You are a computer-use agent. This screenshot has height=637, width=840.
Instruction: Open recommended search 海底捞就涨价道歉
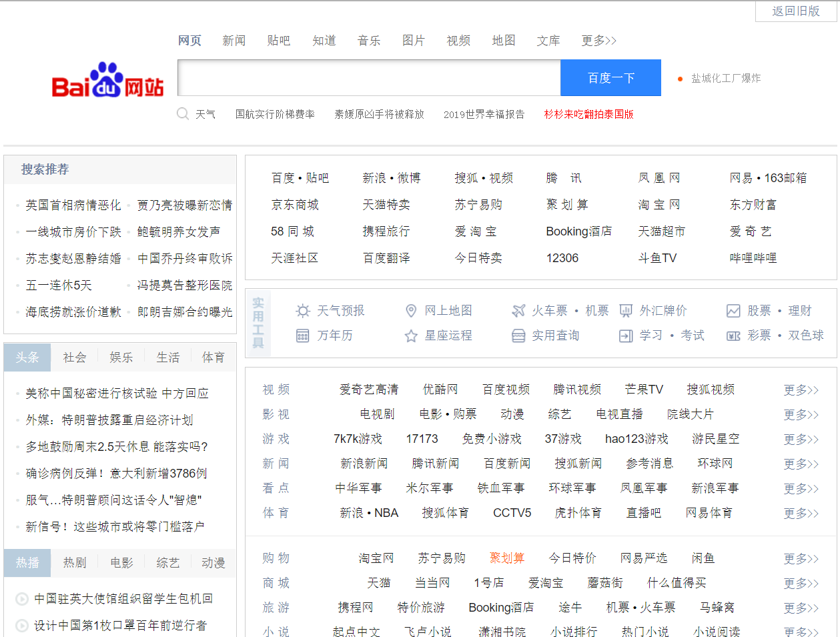(73, 312)
